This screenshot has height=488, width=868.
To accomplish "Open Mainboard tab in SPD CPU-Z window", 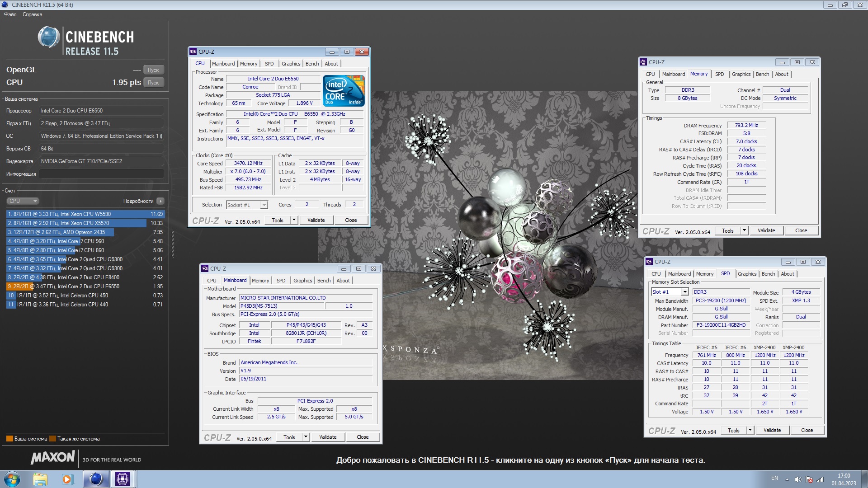I will click(679, 274).
